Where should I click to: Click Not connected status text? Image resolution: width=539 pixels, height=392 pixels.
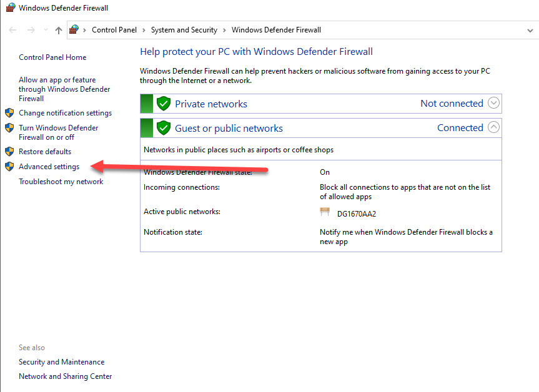[452, 104]
